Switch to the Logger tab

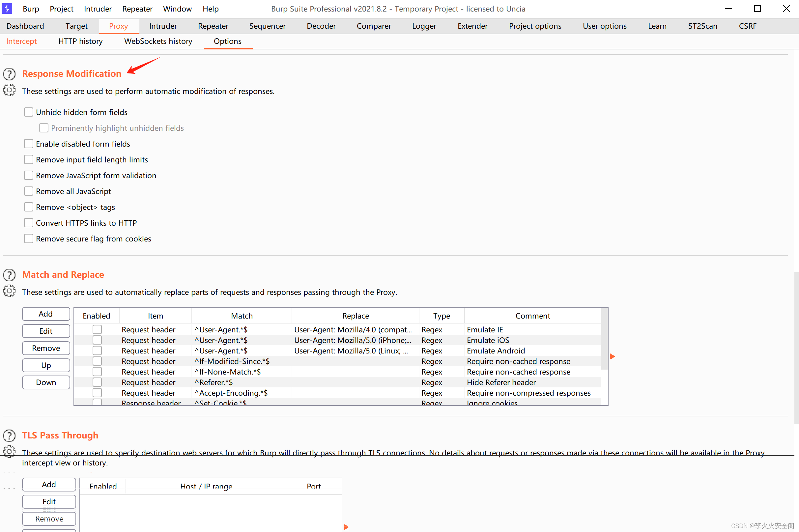click(x=424, y=26)
